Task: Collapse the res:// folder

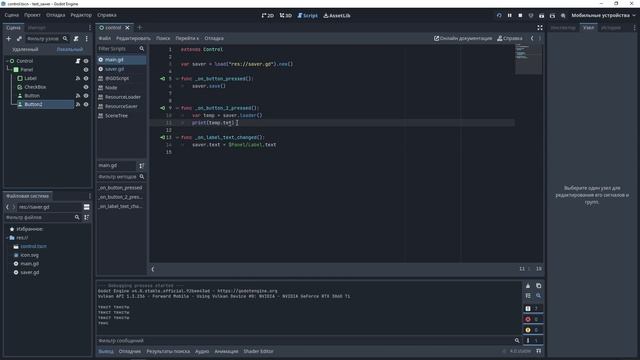Action: coord(7,238)
